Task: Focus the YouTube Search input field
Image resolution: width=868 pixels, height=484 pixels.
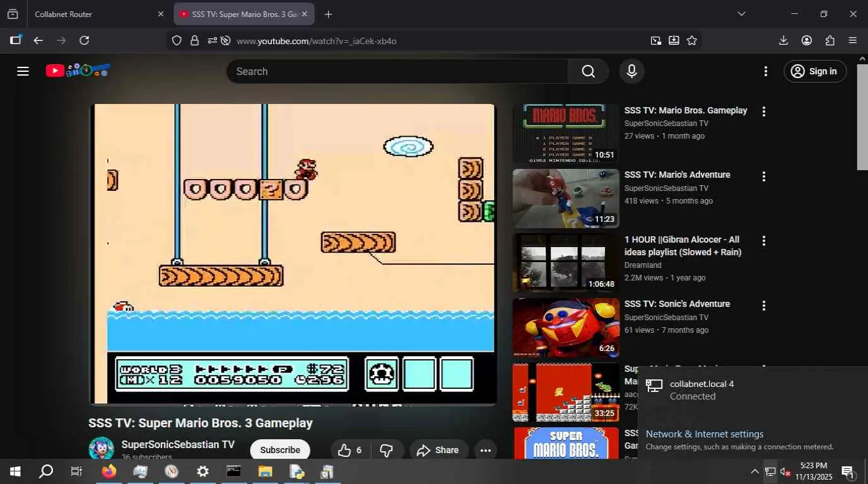Action: 397,71
